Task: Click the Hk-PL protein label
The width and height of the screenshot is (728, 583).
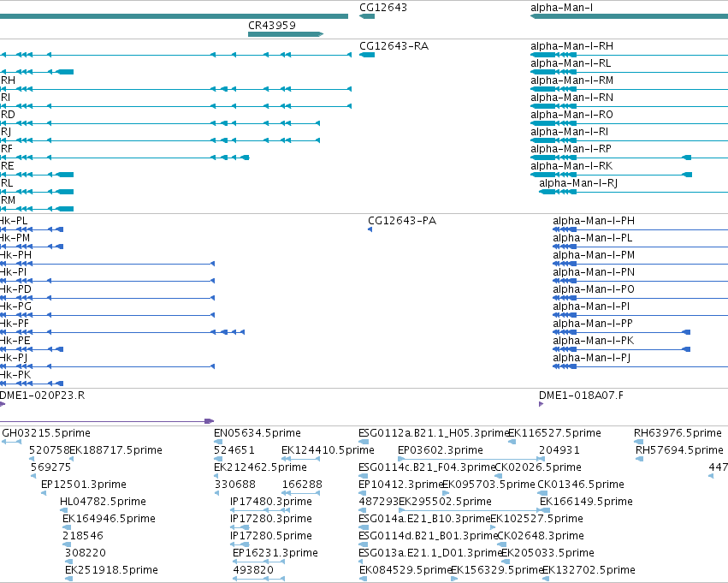Action: point(14,221)
